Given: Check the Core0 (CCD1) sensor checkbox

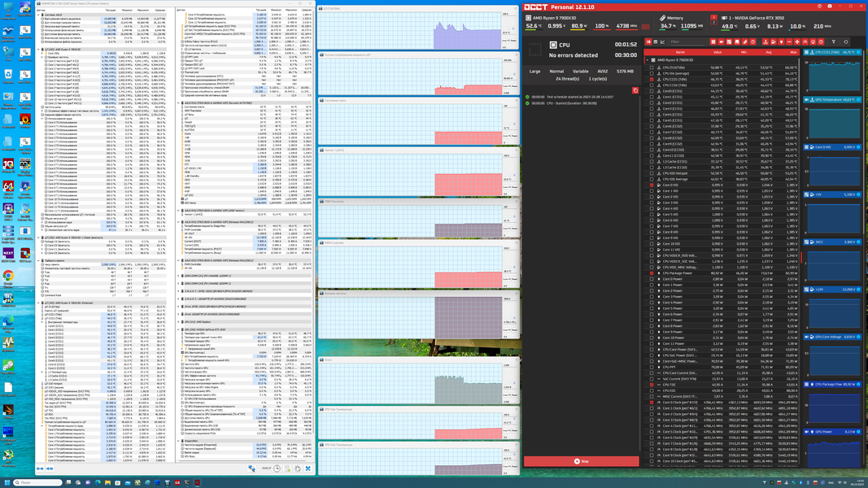Looking at the screenshot, I should (652, 91).
